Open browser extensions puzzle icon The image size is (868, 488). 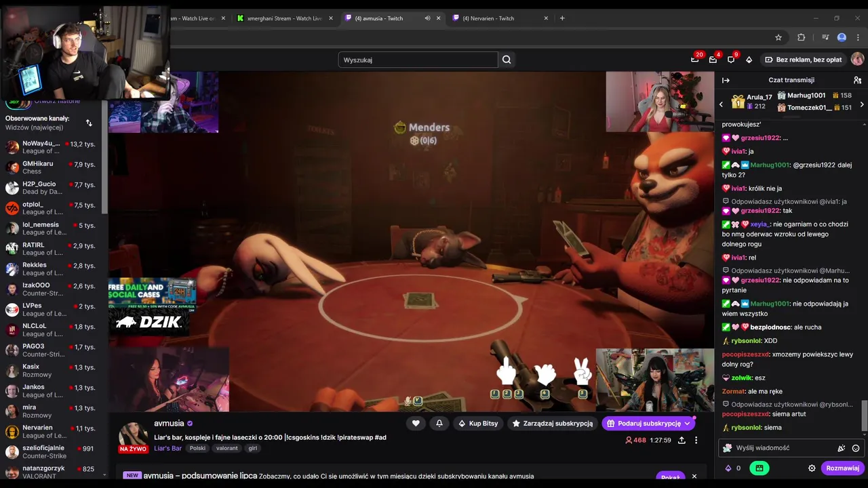(x=802, y=37)
